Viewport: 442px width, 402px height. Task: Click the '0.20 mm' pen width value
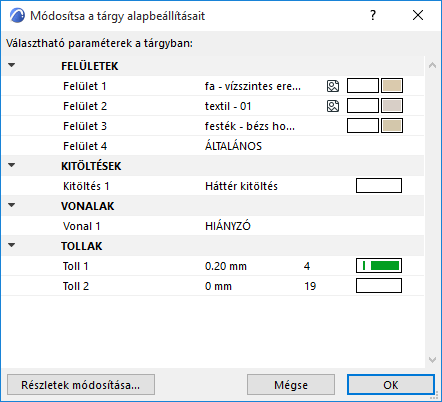226,266
